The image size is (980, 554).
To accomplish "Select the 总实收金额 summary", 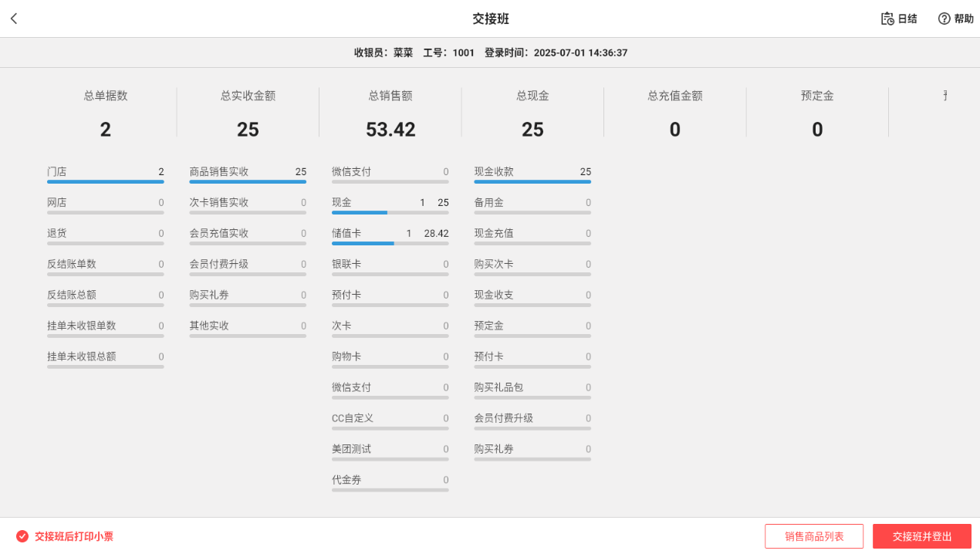I will pyautogui.click(x=248, y=113).
